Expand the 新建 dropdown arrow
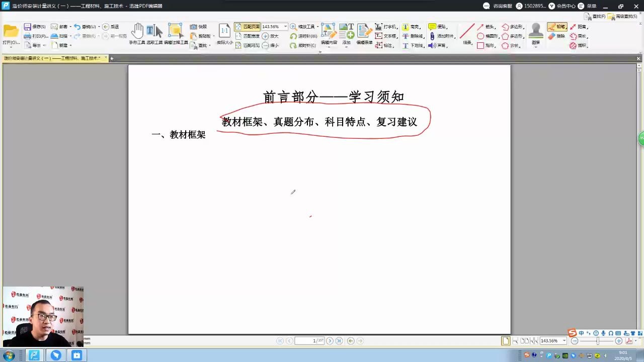 pyautogui.click(x=71, y=45)
